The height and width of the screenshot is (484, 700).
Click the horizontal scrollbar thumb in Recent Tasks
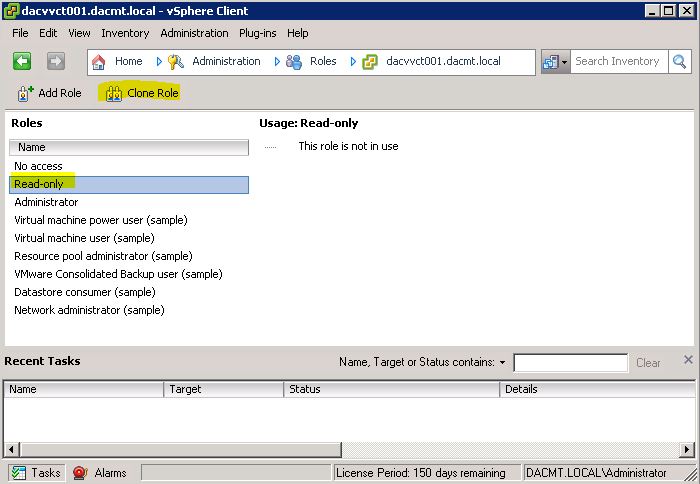click(x=181, y=449)
